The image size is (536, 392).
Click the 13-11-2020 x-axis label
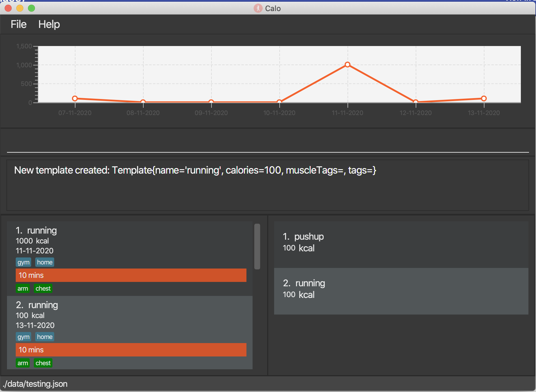click(x=484, y=113)
